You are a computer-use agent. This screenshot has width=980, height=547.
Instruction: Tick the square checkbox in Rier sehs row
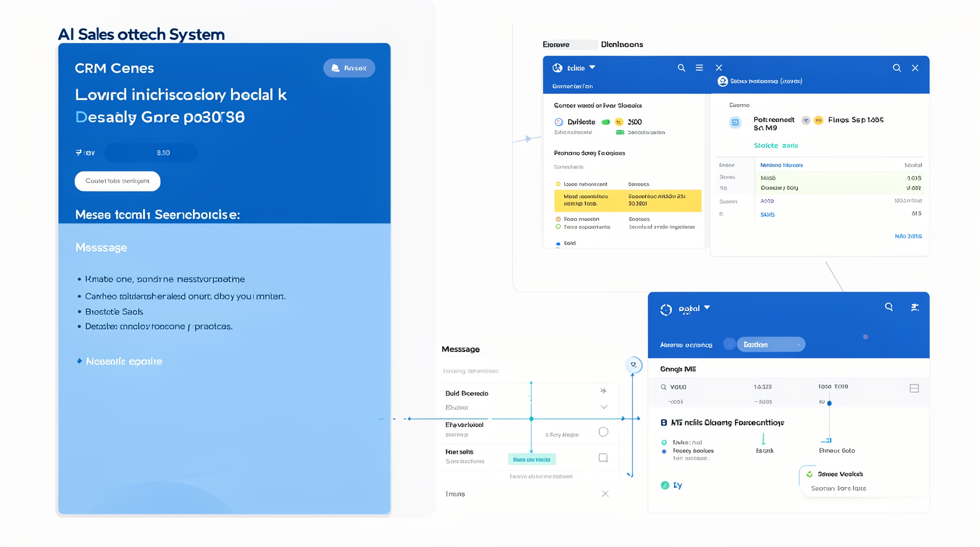[x=603, y=458]
